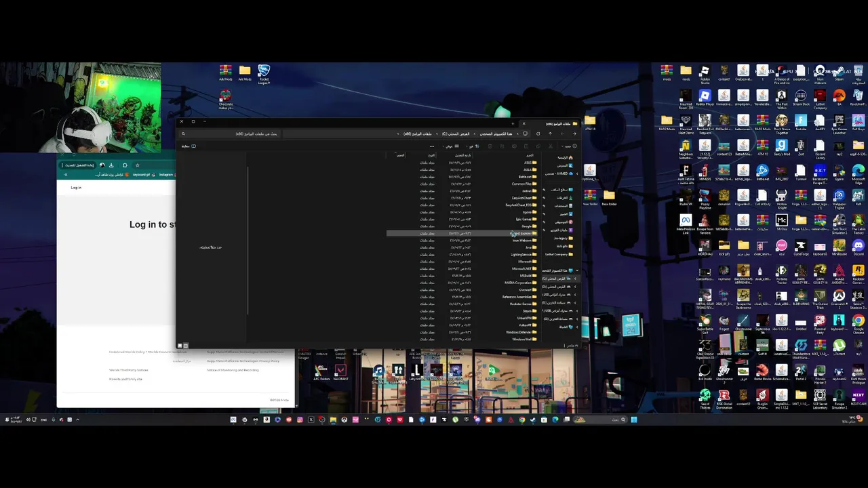Switch to details view in Explorer status bar
This screenshot has height=488, width=868.
coord(186,346)
